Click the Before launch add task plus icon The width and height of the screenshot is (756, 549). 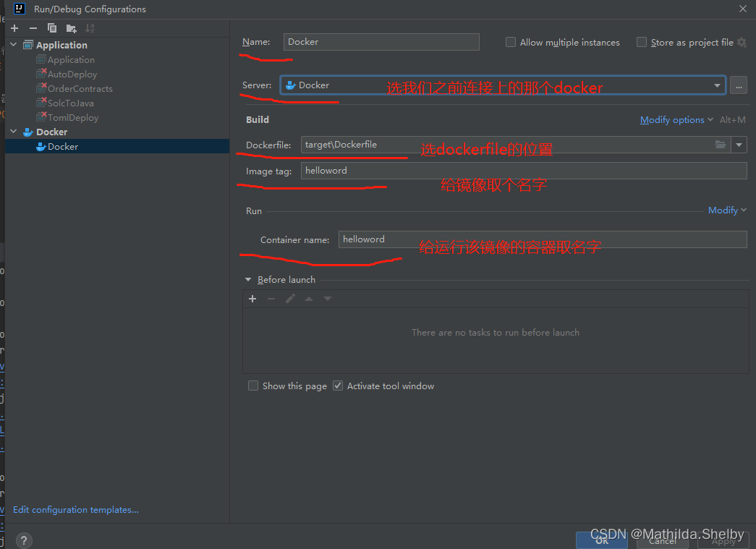252,299
